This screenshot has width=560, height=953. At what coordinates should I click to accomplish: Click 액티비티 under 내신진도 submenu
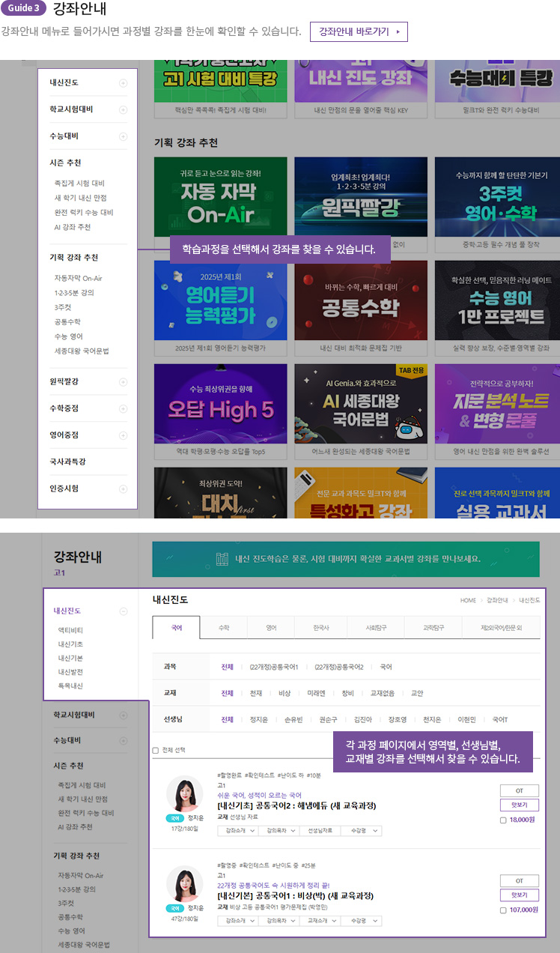point(70,630)
